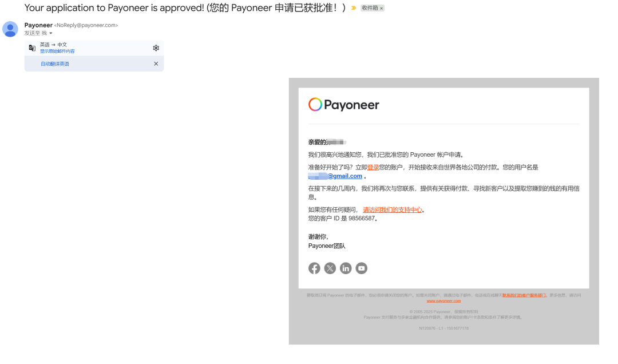Click the yellow importance marker beside the subject

tap(355, 8)
